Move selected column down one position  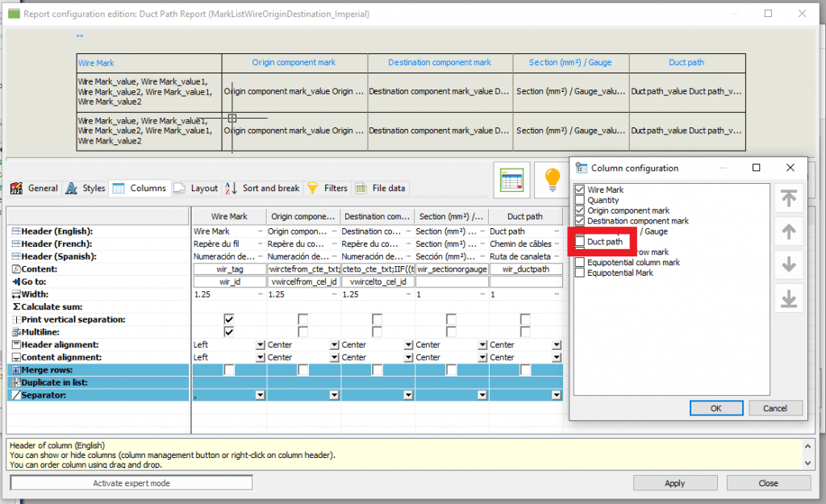tap(788, 264)
